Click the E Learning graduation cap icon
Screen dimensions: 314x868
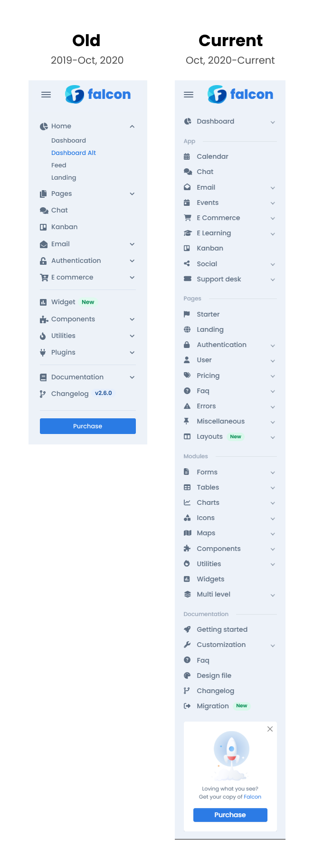(187, 233)
